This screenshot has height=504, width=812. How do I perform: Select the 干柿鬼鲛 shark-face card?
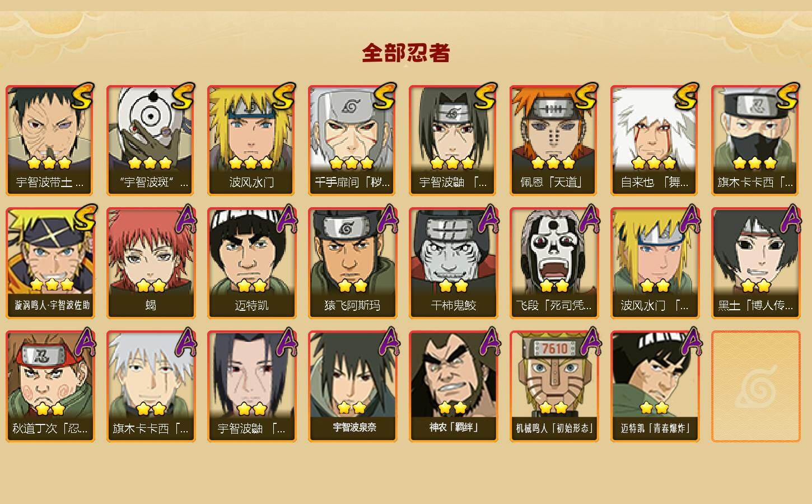point(454,263)
